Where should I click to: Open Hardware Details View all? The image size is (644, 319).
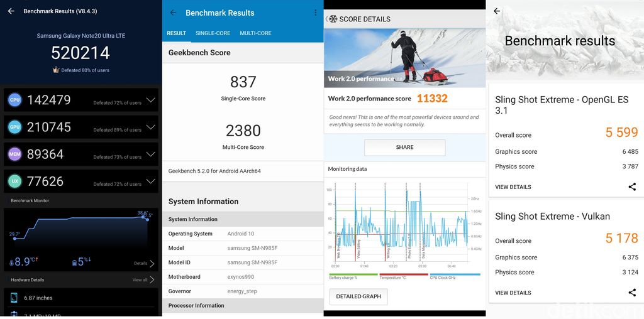[x=143, y=279]
